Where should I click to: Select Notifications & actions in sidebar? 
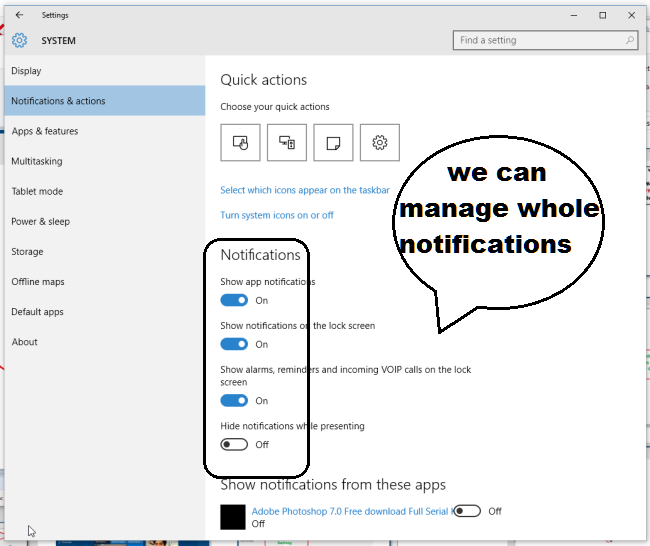[105, 101]
